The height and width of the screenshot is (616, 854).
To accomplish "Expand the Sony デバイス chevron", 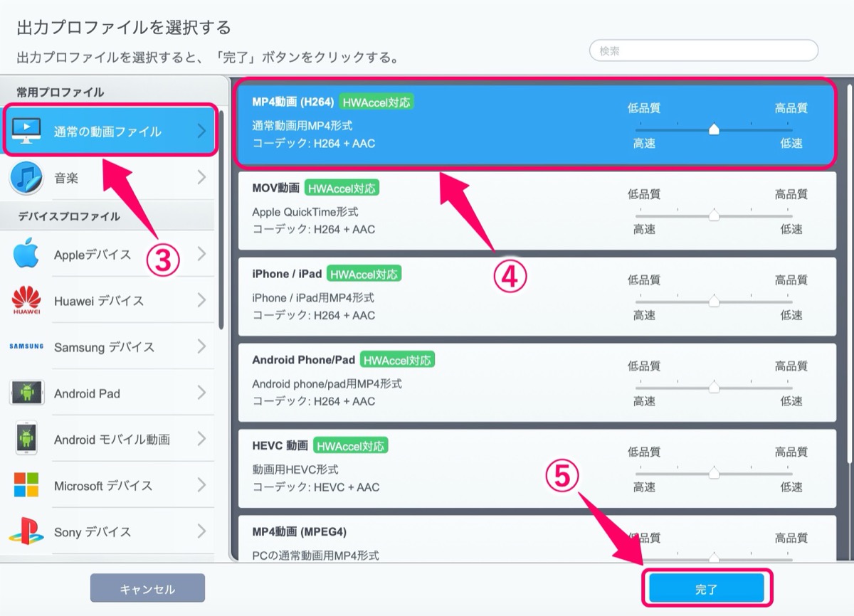I will (x=202, y=531).
